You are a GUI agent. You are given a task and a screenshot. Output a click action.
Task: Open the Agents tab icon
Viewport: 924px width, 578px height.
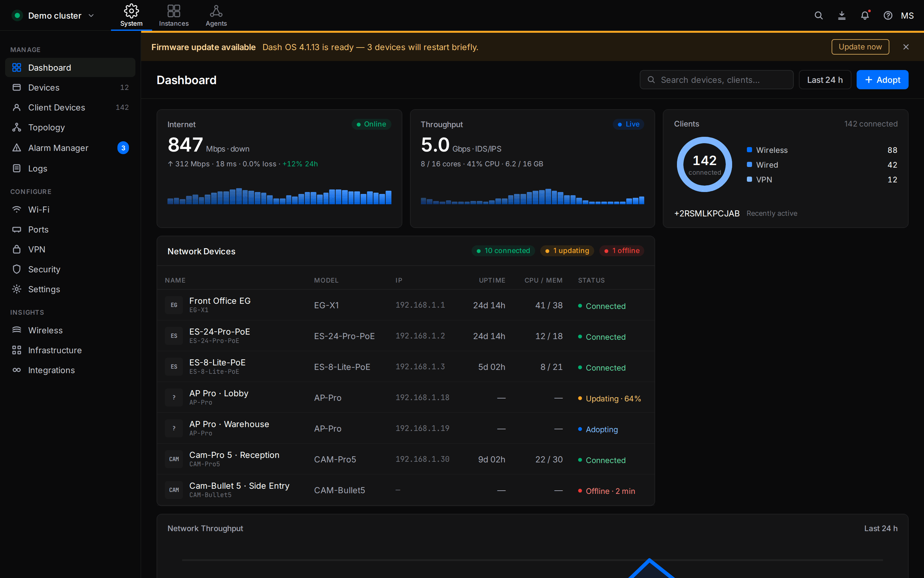pyautogui.click(x=216, y=11)
